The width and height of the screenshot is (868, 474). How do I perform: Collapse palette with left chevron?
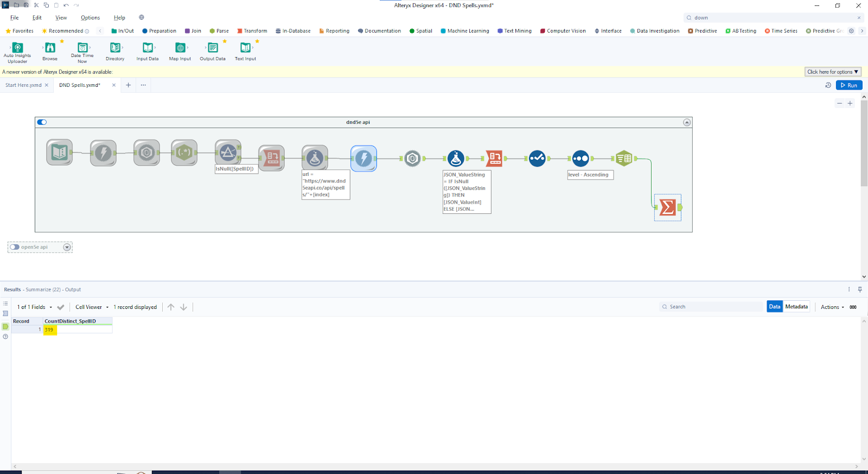point(100,31)
